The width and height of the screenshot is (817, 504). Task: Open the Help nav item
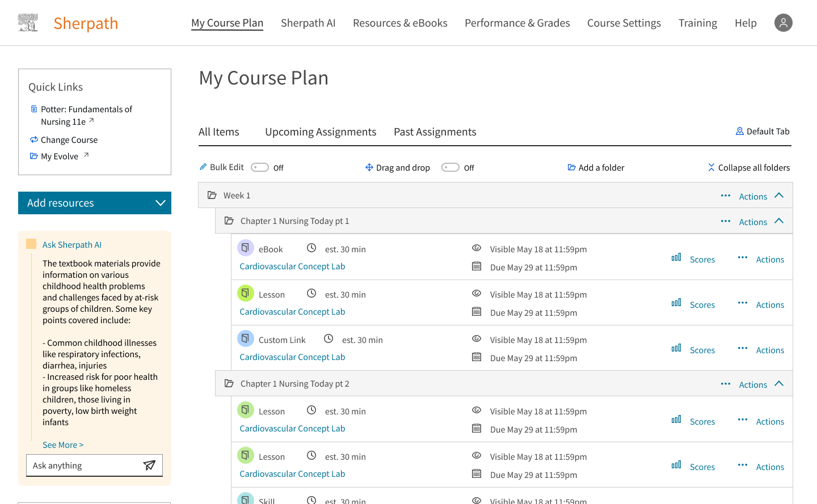point(746,23)
